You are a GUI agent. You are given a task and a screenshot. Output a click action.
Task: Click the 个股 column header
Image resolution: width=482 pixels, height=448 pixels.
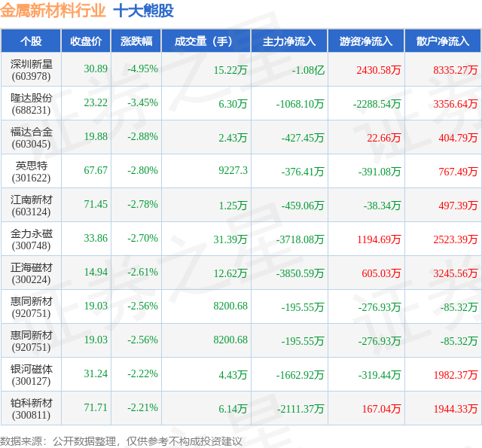31,41
